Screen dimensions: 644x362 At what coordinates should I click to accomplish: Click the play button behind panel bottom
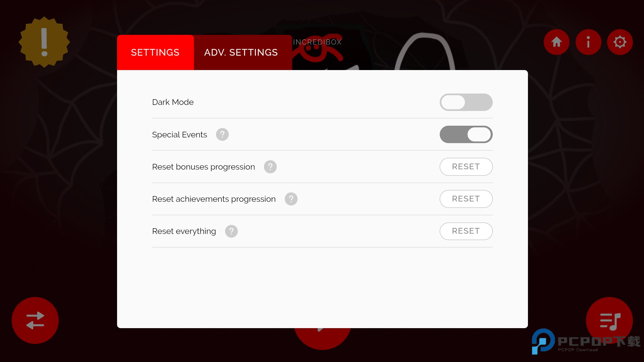[x=322, y=339]
